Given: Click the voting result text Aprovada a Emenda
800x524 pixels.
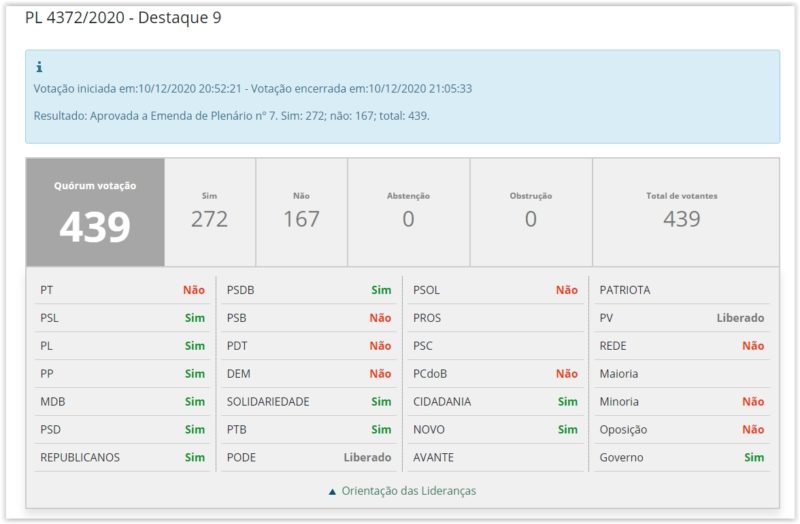Looking at the screenshot, I should coord(231,115).
